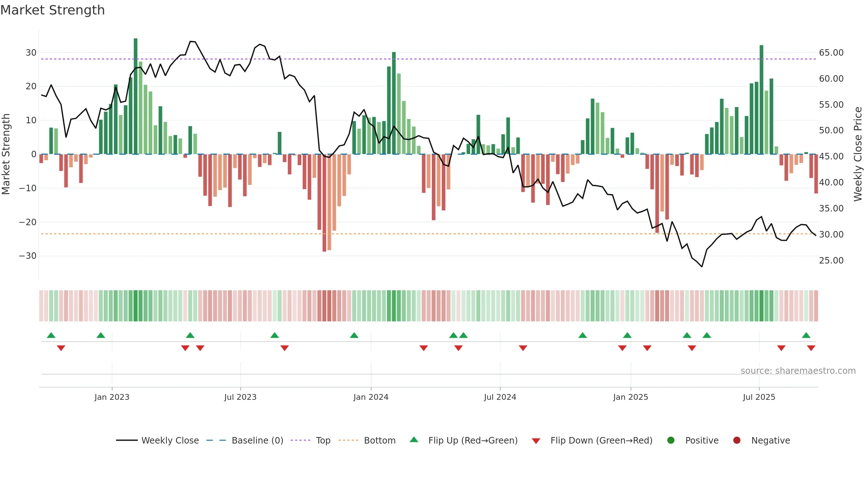Click the Jul 2023 x-axis label
This screenshot has height=488, width=868.
click(240, 397)
